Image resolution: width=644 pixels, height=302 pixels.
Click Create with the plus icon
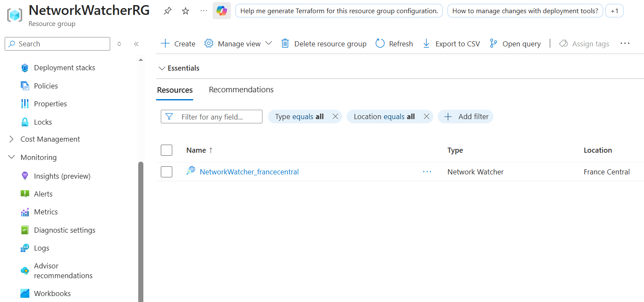[178, 44]
